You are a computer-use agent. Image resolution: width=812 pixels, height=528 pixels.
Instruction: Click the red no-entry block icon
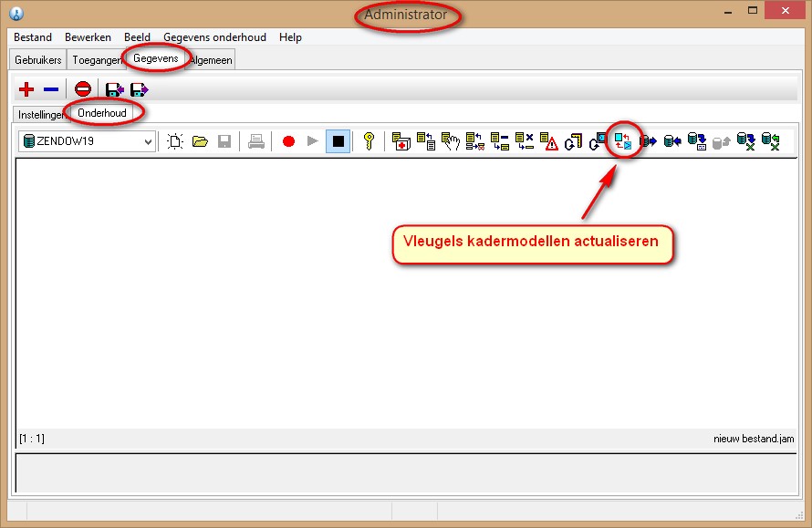tap(83, 89)
